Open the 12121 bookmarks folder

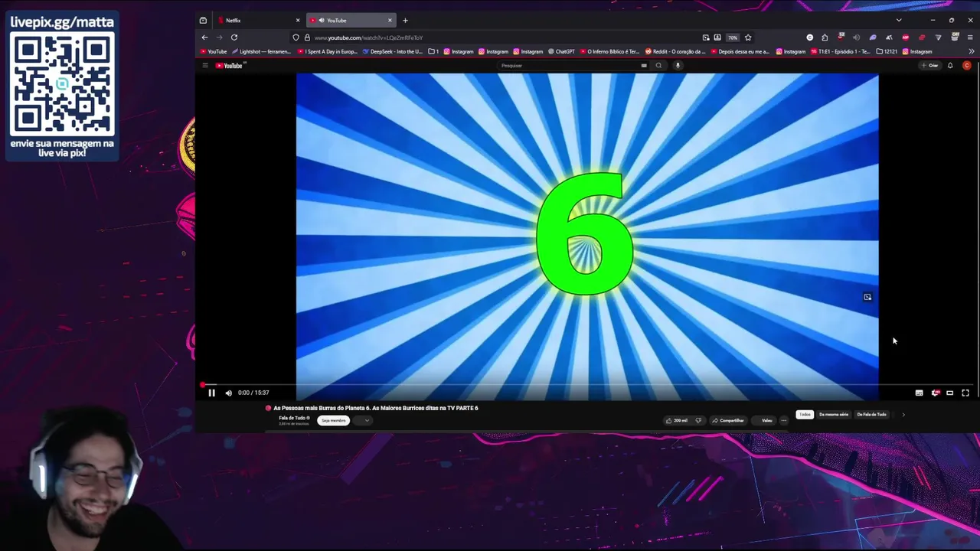(x=886, y=51)
